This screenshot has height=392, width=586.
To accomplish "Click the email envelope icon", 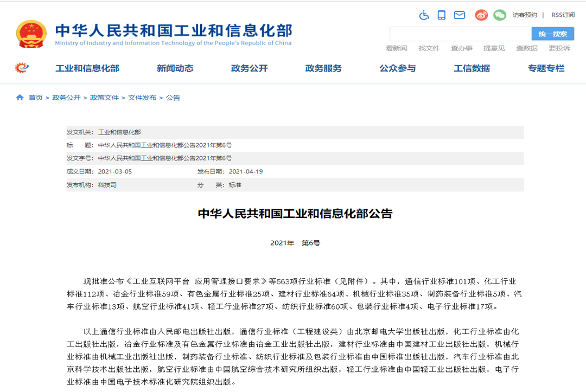I will point(460,15).
